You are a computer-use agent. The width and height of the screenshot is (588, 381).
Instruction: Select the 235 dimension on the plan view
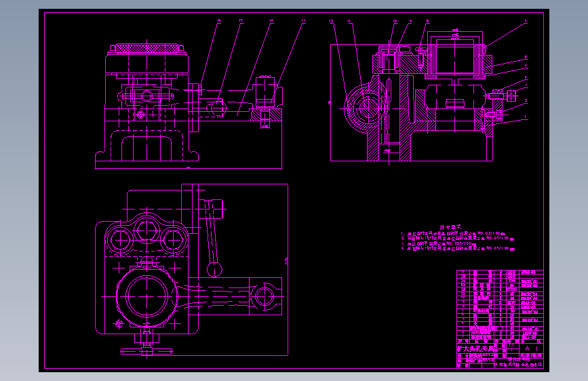click(286, 262)
